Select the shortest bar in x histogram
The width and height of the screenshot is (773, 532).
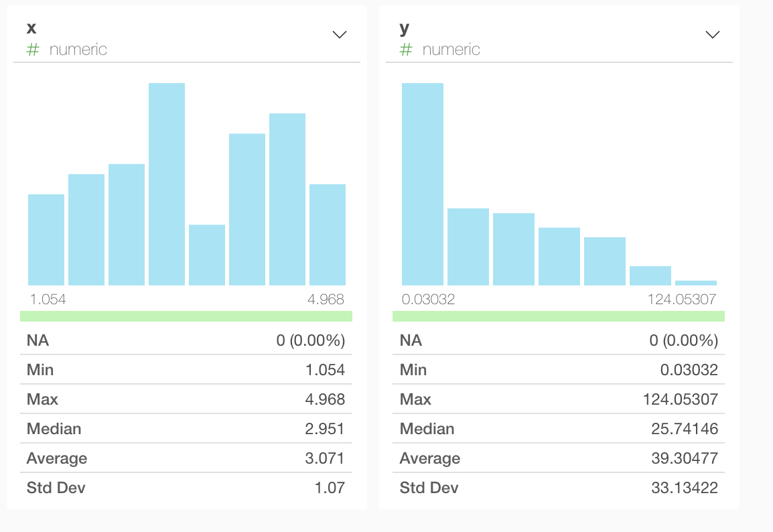coord(207,255)
